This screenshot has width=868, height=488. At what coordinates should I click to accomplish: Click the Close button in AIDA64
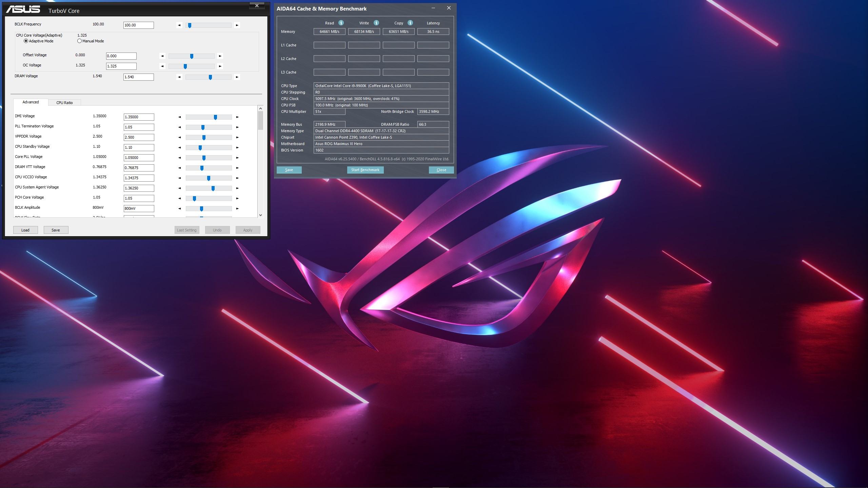point(441,170)
